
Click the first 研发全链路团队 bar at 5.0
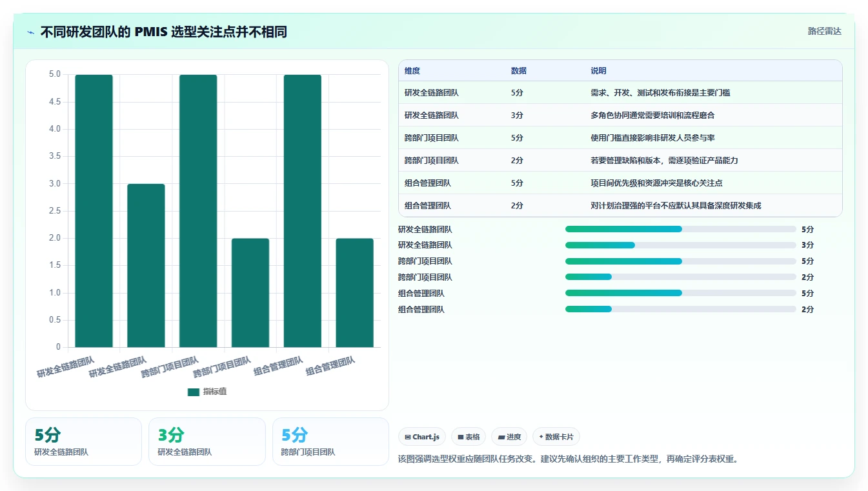[94, 211]
